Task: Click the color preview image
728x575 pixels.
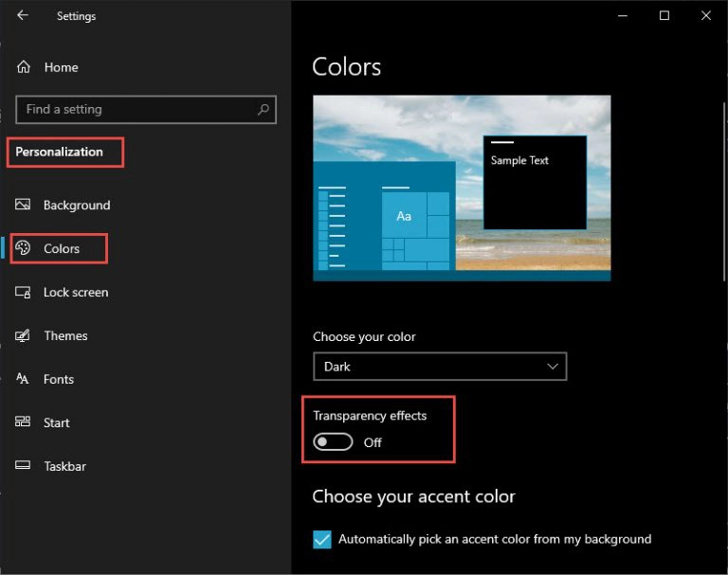Action: point(462,188)
